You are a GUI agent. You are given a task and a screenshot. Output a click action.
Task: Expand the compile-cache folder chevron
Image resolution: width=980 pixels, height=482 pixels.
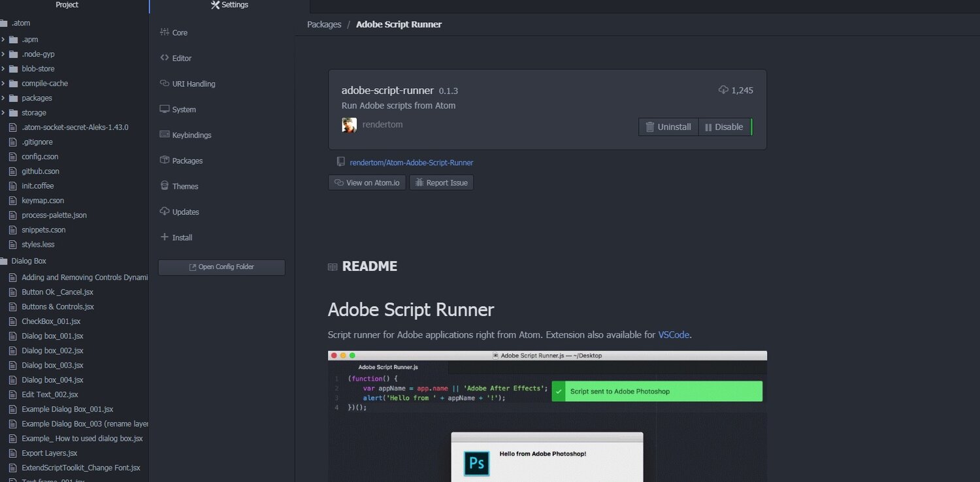point(3,84)
